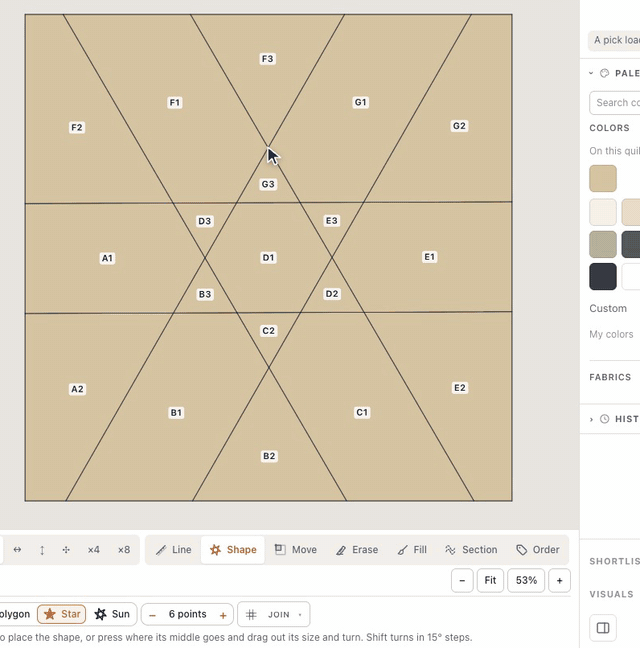Viewport: 640px width, 648px height.
Task: Click the C2 patch label
Action: [x=269, y=331]
